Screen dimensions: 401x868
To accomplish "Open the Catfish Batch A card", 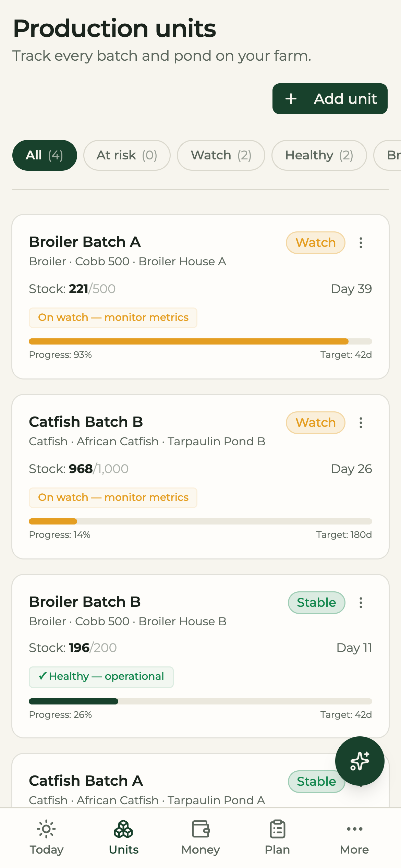I will coord(200,780).
